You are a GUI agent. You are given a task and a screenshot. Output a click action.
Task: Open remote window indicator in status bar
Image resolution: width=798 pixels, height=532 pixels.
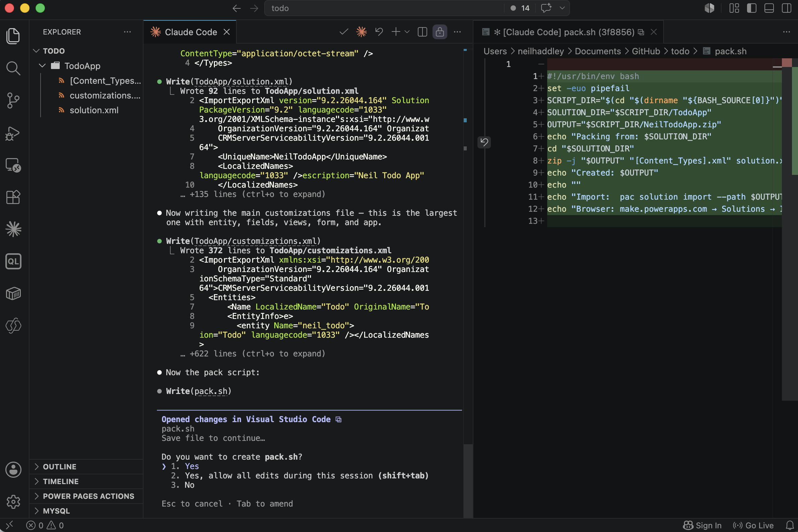(9, 525)
